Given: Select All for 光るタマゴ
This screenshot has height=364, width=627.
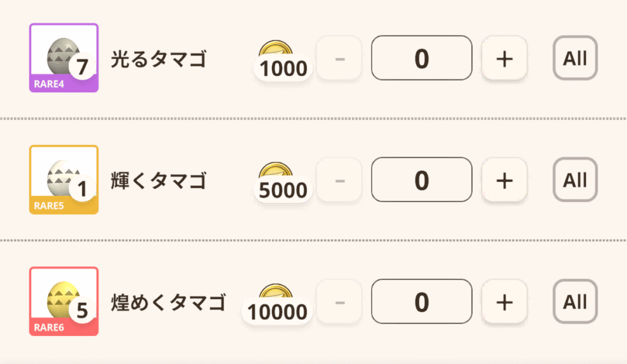Looking at the screenshot, I should [x=575, y=58].
